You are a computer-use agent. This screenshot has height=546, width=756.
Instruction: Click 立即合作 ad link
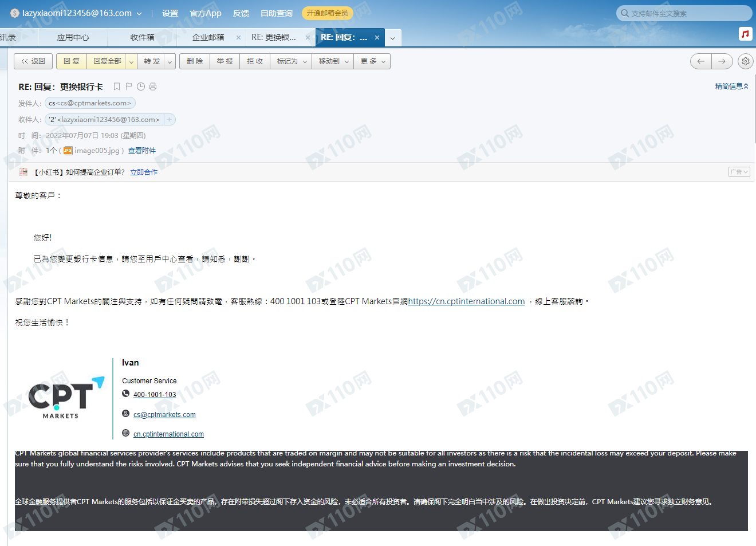[x=144, y=172]
